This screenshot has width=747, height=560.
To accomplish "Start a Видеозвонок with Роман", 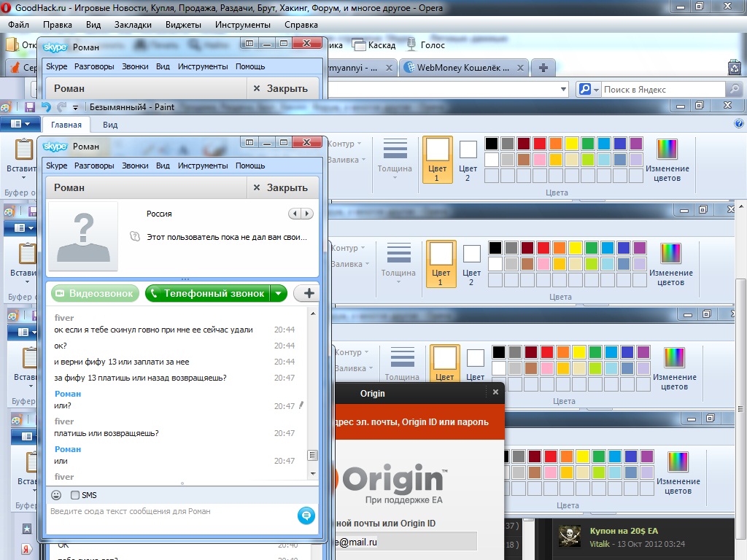I will click(x=95, y=293).
